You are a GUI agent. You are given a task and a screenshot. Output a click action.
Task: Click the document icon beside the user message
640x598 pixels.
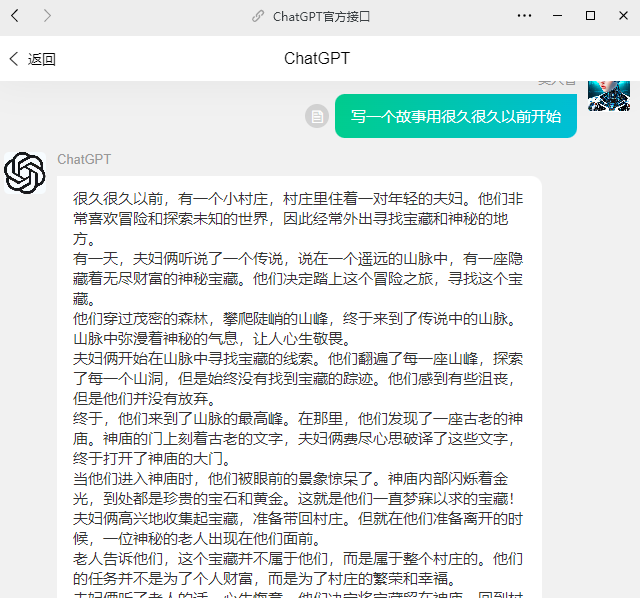[x=317, y=116]
